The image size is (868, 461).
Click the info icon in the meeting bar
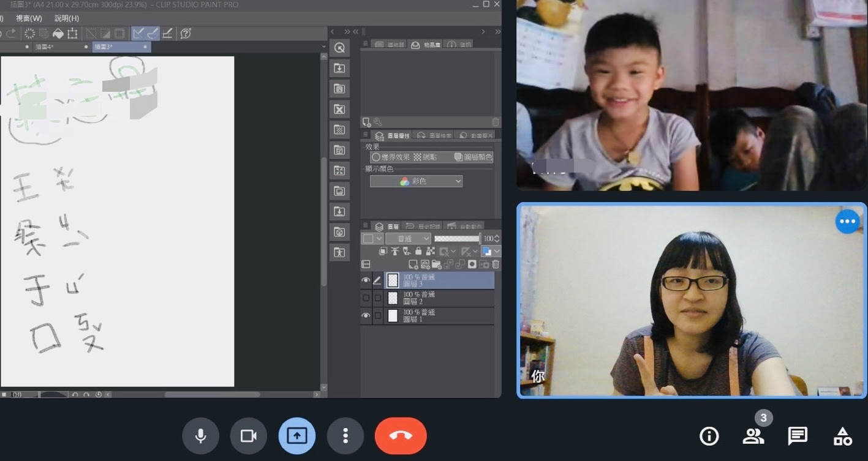click(709, 436)
